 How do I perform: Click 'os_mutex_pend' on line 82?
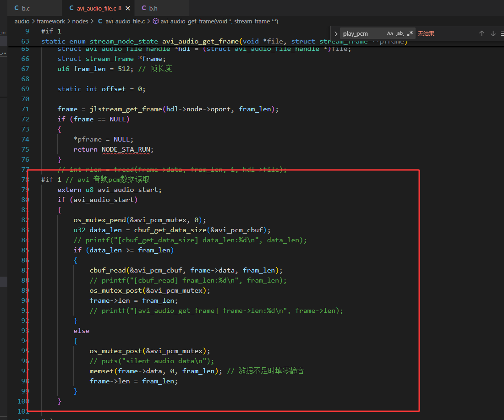pyautogui.click(x=99, y=220)
